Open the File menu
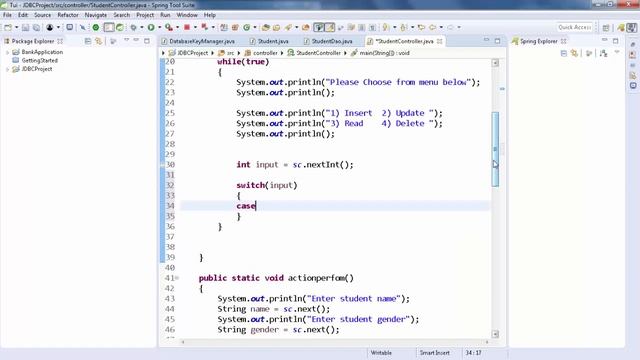Screen dimensions: 640x360 click(7, 15)
